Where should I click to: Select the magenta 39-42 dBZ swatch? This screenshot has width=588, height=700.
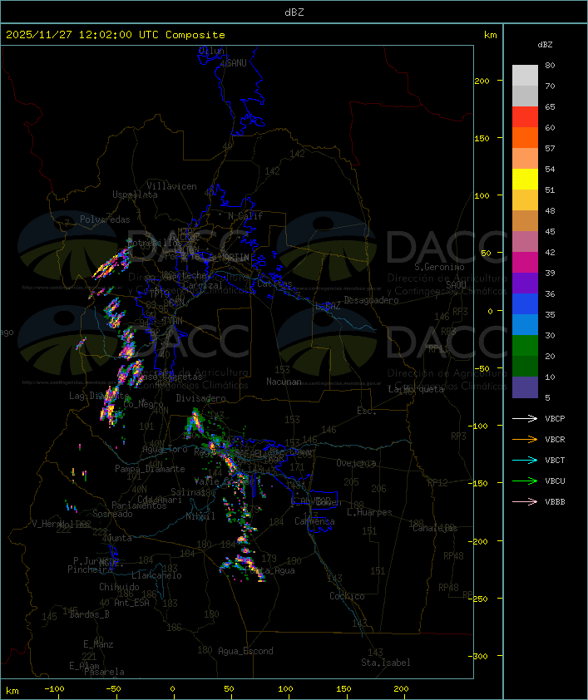point(525,262)
